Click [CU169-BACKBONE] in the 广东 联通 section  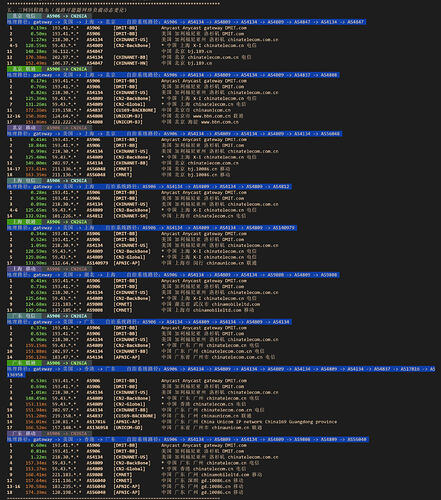pos(135,416)
